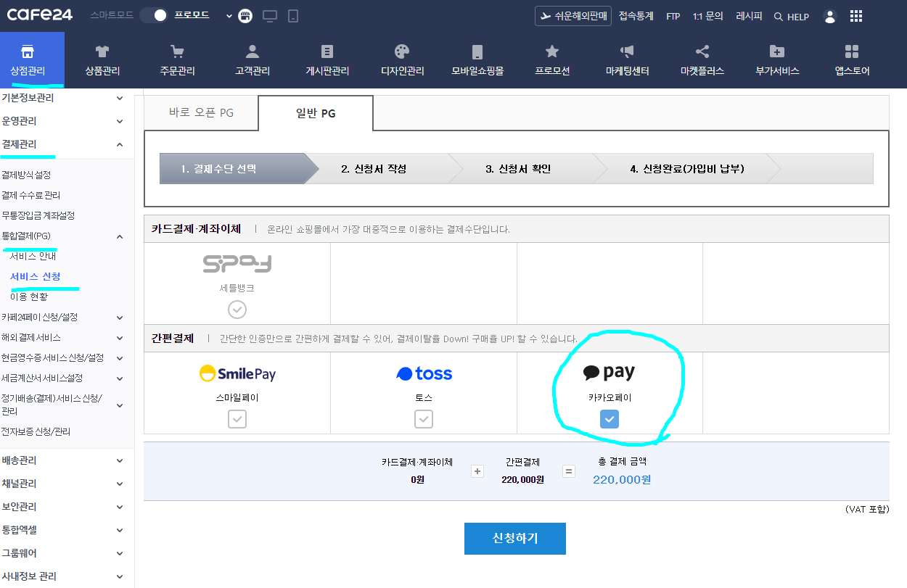Image resolution: width=907 pixels, height=588 pixels.
Task: Check the 토스 checkbox
Action: (424, 419)
